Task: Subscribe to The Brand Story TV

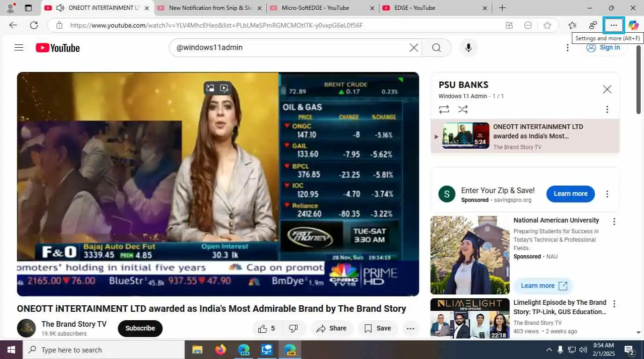Action: click(140, 328)
